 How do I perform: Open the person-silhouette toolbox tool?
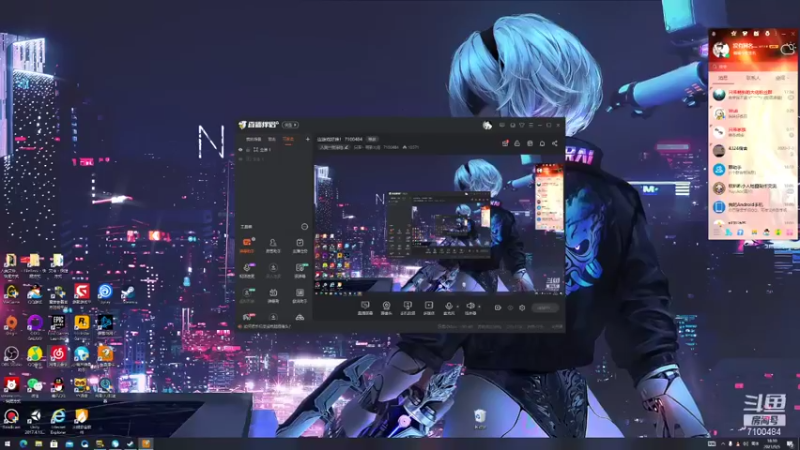point(273,245)
